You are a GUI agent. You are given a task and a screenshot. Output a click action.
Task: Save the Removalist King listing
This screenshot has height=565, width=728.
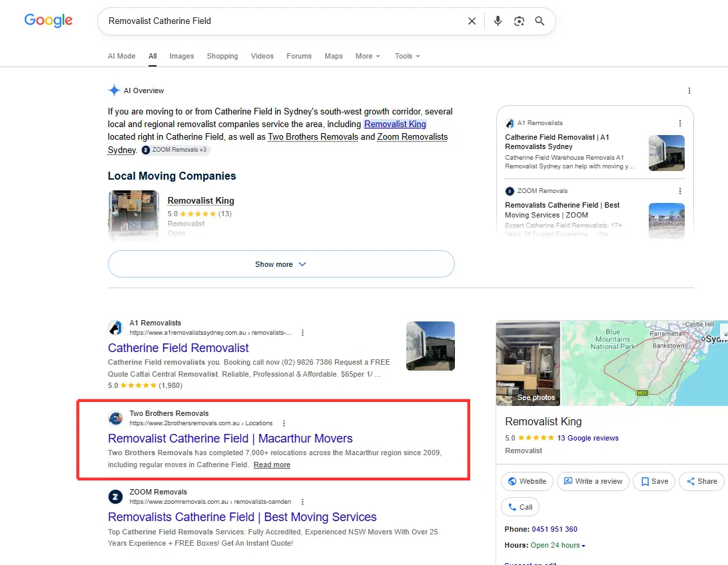[x=654, y=482]
